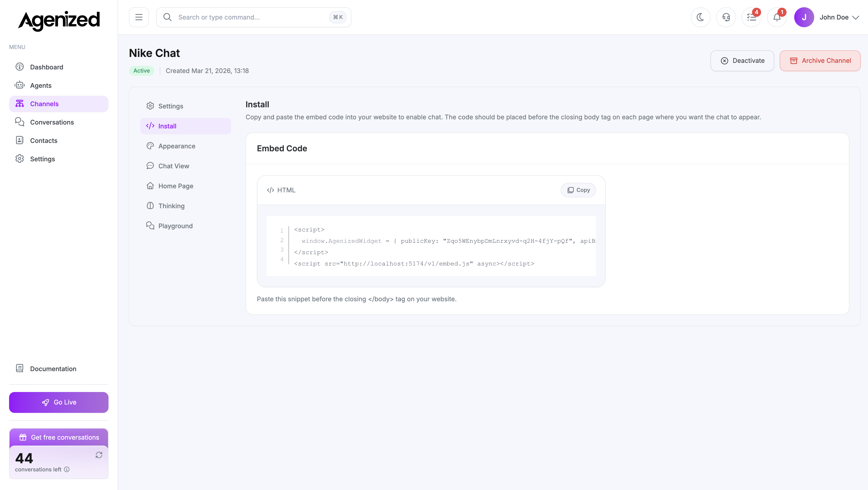Open the Appearance tab

click(186, 146)
